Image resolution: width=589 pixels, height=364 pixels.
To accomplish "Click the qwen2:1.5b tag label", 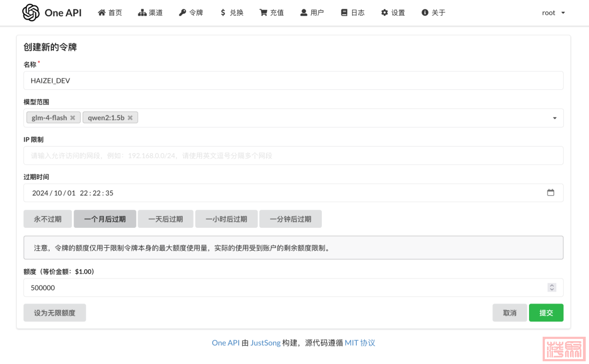I will point(106,118).
